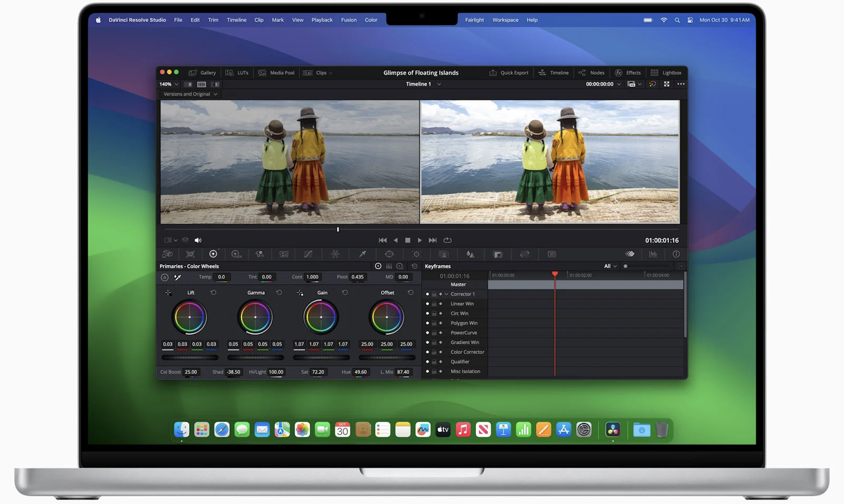Click the white balance eyedropper

pos(177,277)
